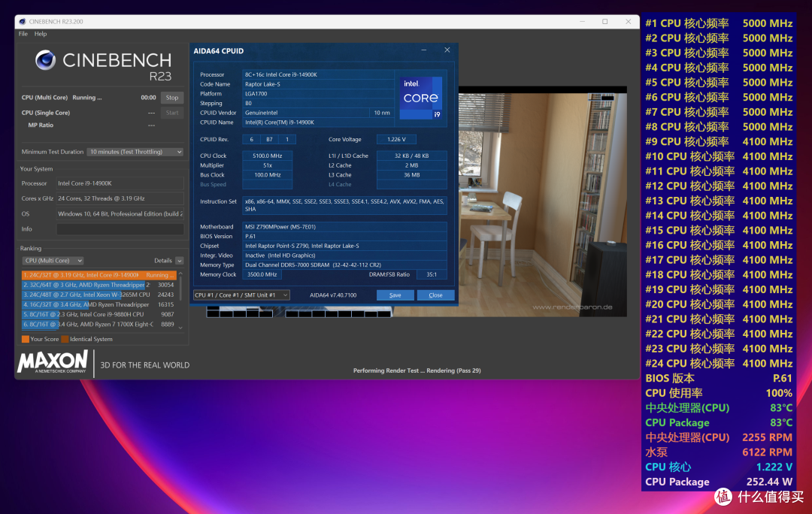Image resolution: width=812 pixels, height=514 pixels.
Task: Click the 什么值得买 watermark icon
Action: point(723,497)
